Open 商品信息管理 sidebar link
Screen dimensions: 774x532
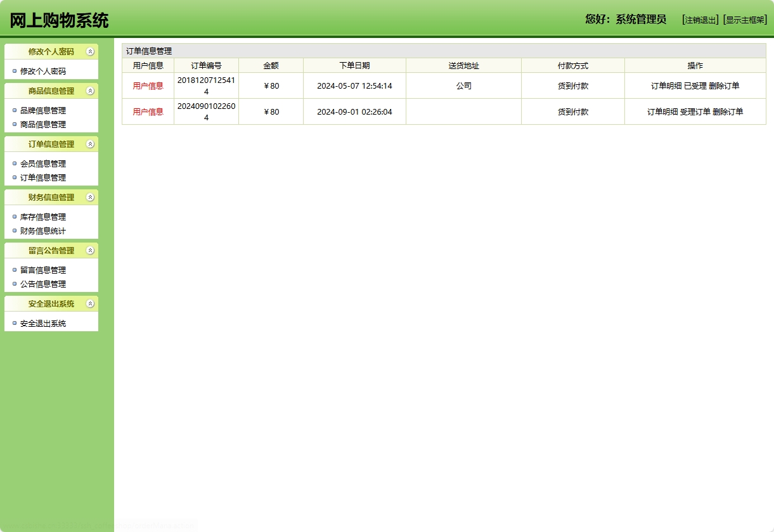pyautogui.click(x=43, y=125)
